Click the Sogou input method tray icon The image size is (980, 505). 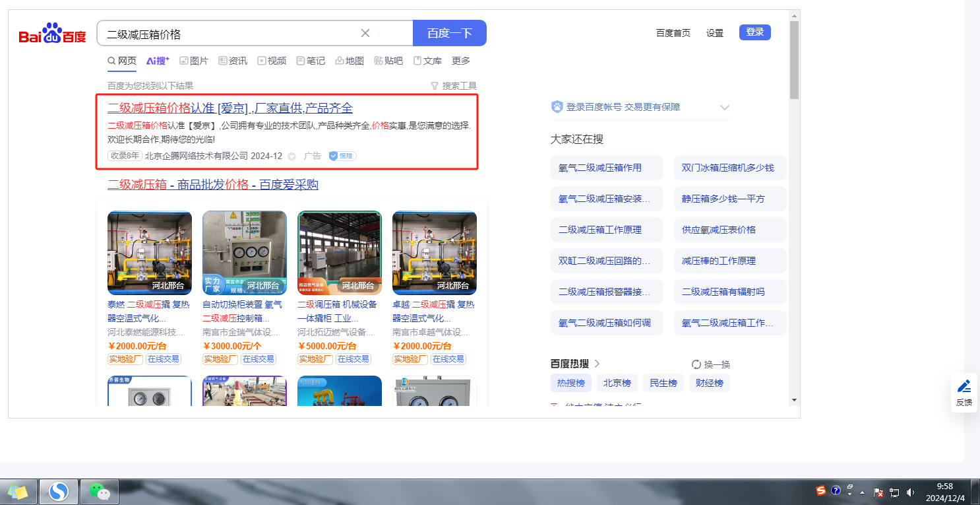click(x=821, y=490)
